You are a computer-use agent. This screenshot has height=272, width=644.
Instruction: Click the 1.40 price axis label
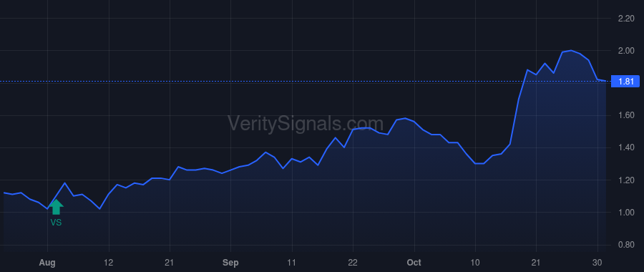point(626,148)
